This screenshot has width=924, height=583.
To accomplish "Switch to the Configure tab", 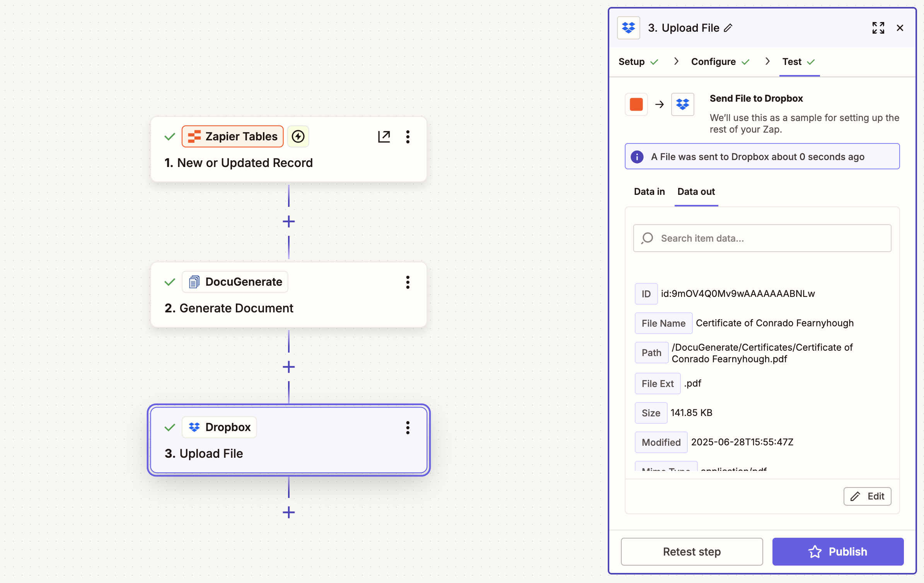I will [x=720, y=62].
